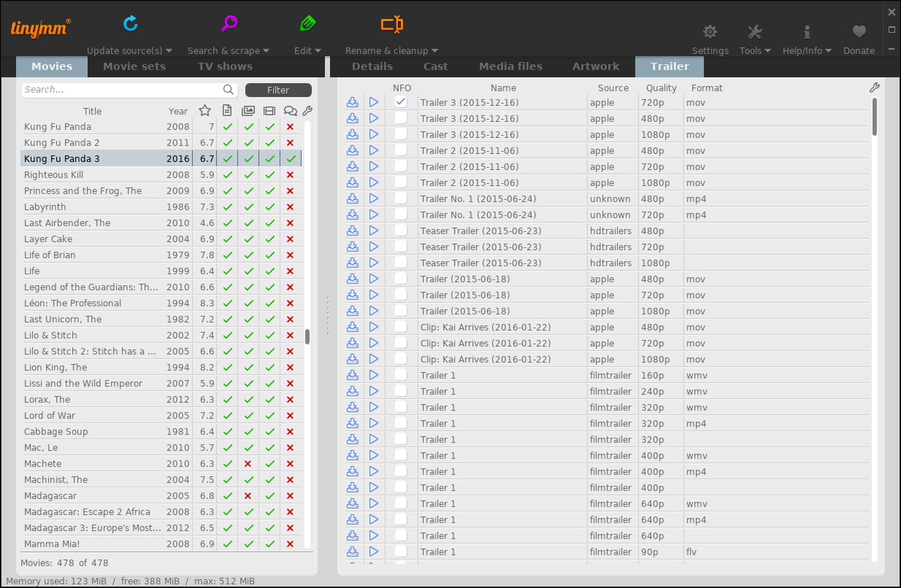Open Settings via the gear icon
The height and width of the screenshot is (588, 901).
710,32
